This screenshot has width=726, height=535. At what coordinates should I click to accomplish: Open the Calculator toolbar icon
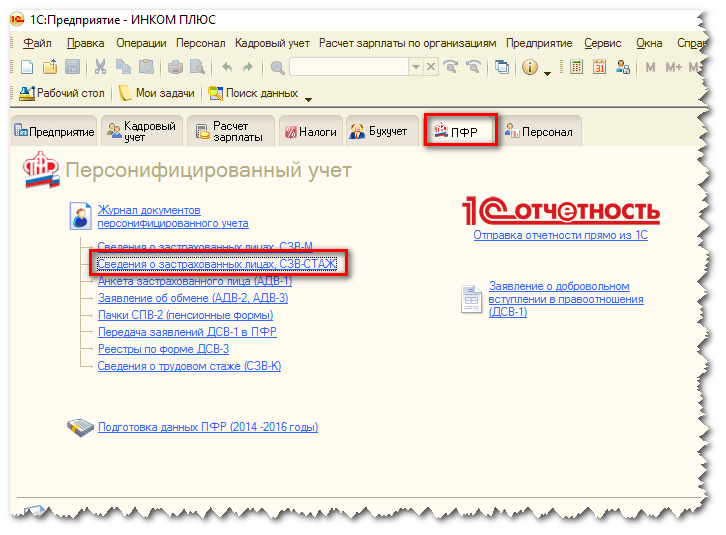576,67
